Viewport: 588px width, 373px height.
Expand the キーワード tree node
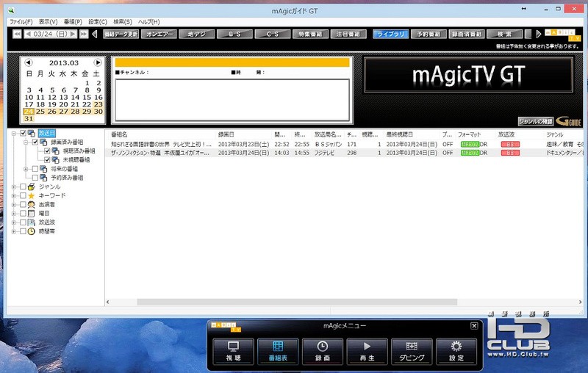[14, 196]
